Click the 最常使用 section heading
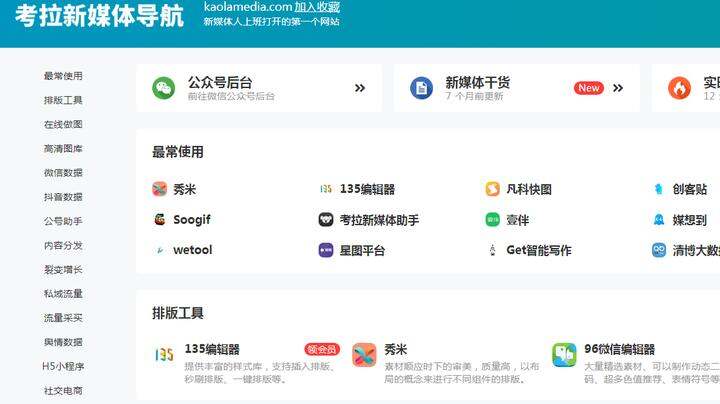Viewport: 720px width, 404px height. pyautogui.click(x=178, y=152)
